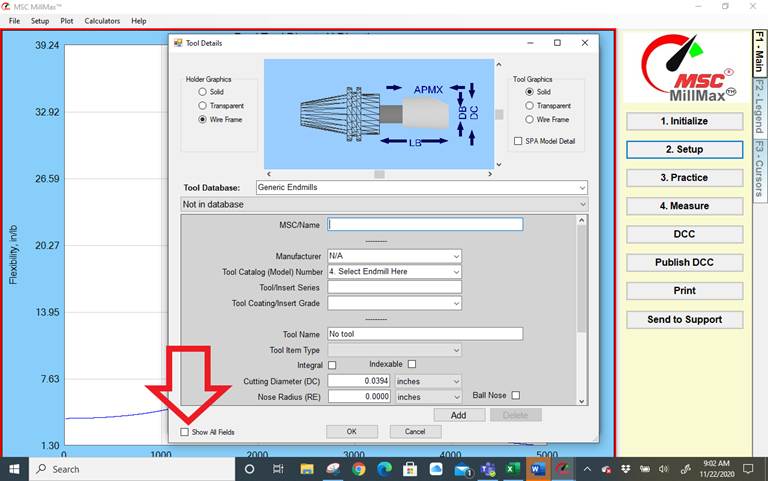
Task: Click the Add button
Action: tap(459, 415)
